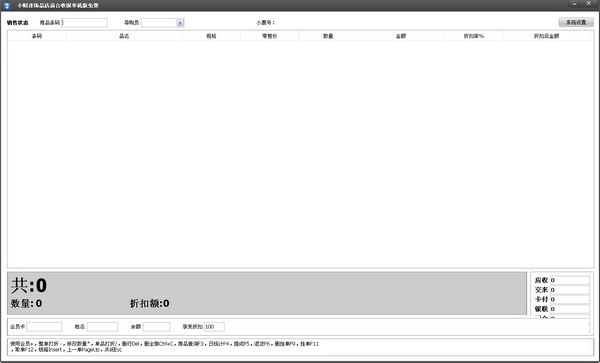Focus the 会员卡 input field
Screen dimensions: 600x363
click(44, 327)
